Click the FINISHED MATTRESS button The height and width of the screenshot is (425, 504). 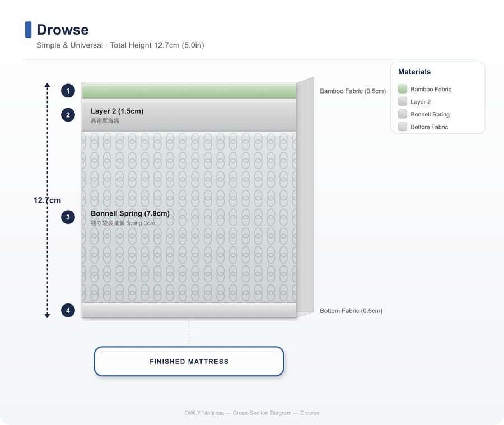pyautogui.click(x=189, y=361)
